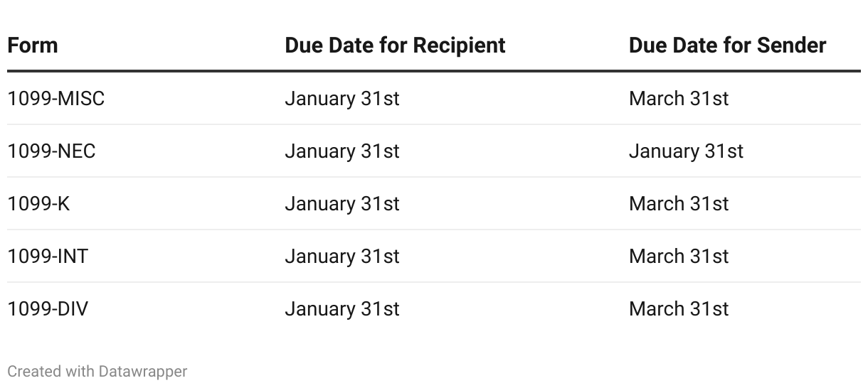868x388 pixels.
Task: Click the 1099-K recipient due date
Action: (x=342, y=204)
